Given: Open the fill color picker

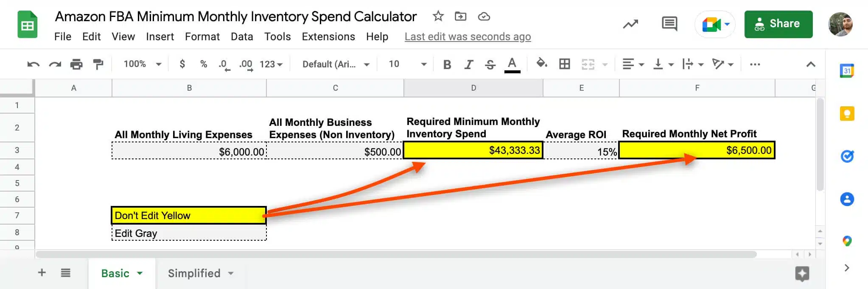Looking at the screenshot, I should (x=541, y=64).
